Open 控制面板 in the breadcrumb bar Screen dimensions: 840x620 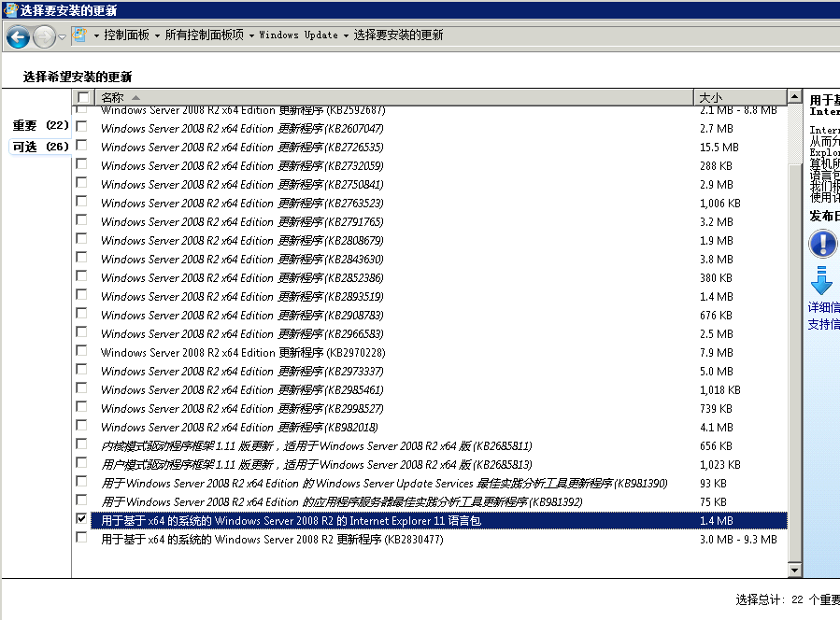point(126,35)
